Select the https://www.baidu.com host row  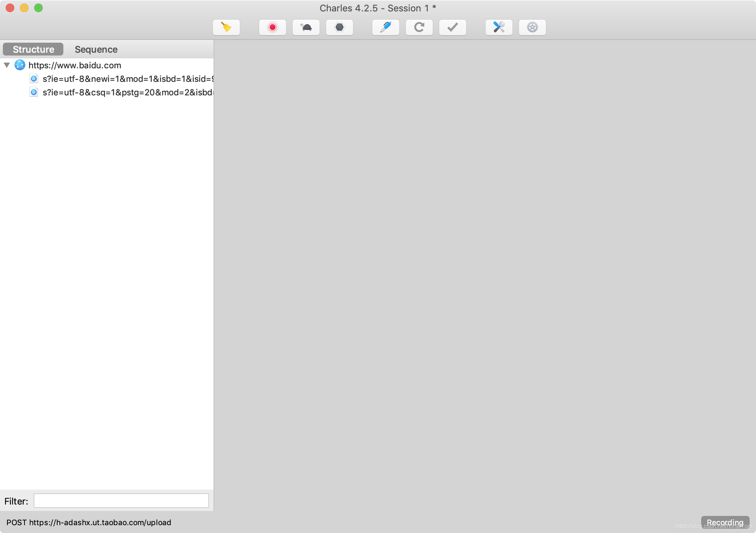coord(107,65)
